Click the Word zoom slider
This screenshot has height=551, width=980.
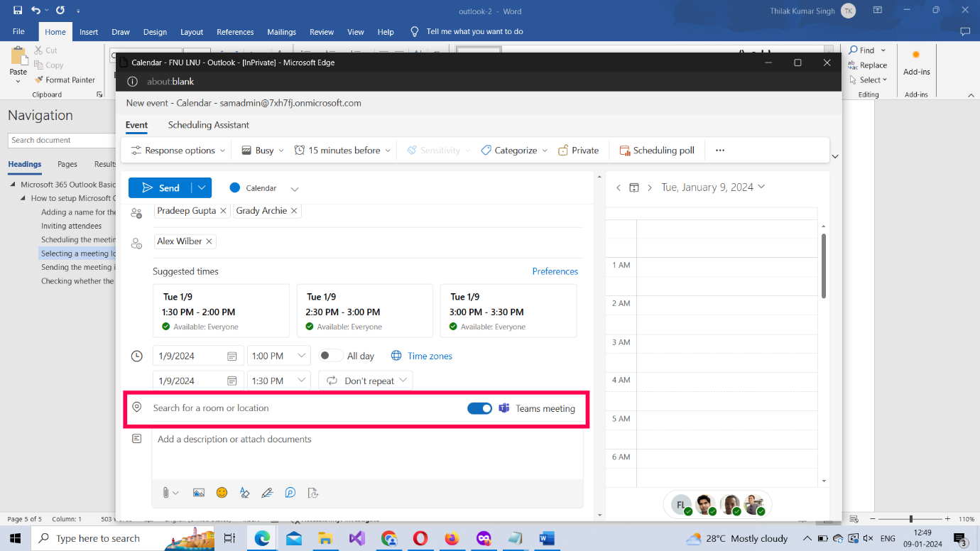pos(910,519)
